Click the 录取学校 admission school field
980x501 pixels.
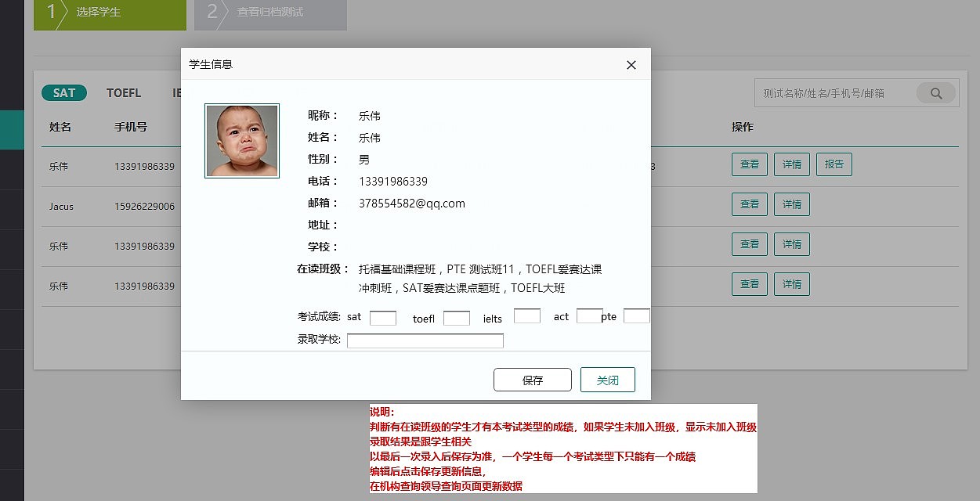click(x=425, y=340)
